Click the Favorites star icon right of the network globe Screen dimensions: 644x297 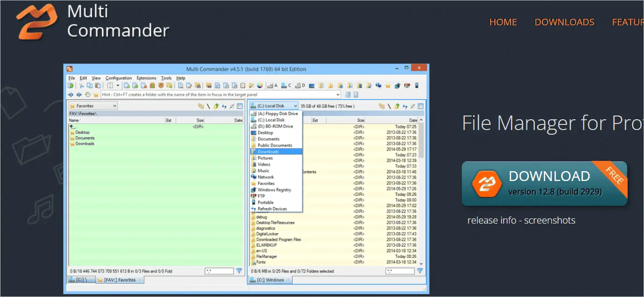coord(388,86)
